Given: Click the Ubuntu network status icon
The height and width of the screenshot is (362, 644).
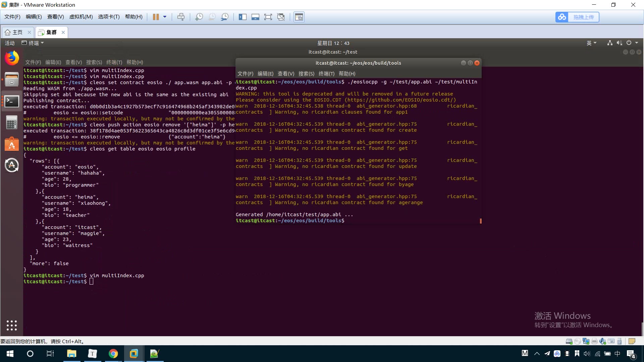Looking at the screenshot, I should [x=610, y=43].
